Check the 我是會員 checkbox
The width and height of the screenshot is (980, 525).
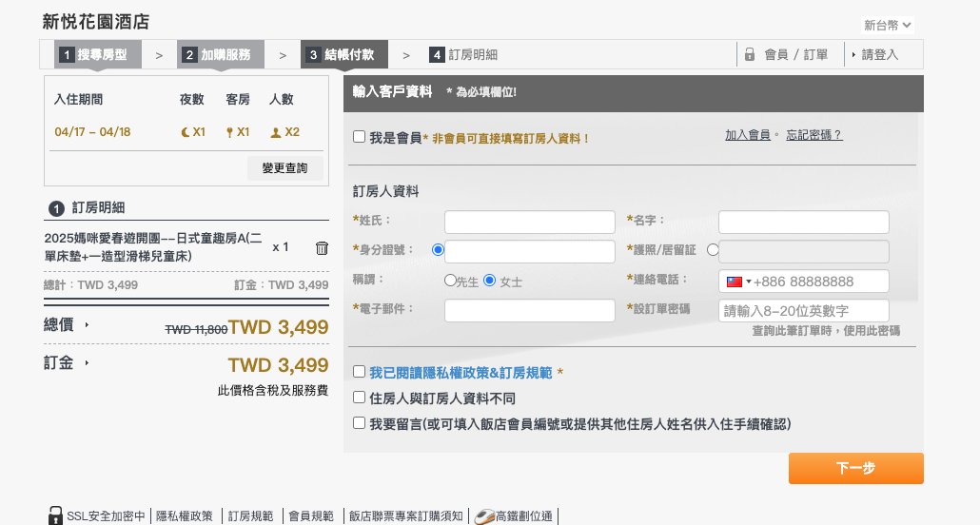pos(359,137)
